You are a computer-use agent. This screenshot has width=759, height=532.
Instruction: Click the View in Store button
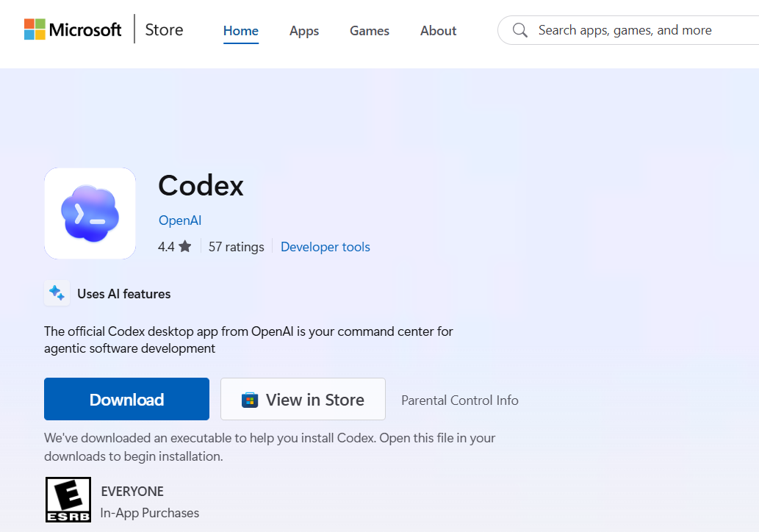[303, 399]
